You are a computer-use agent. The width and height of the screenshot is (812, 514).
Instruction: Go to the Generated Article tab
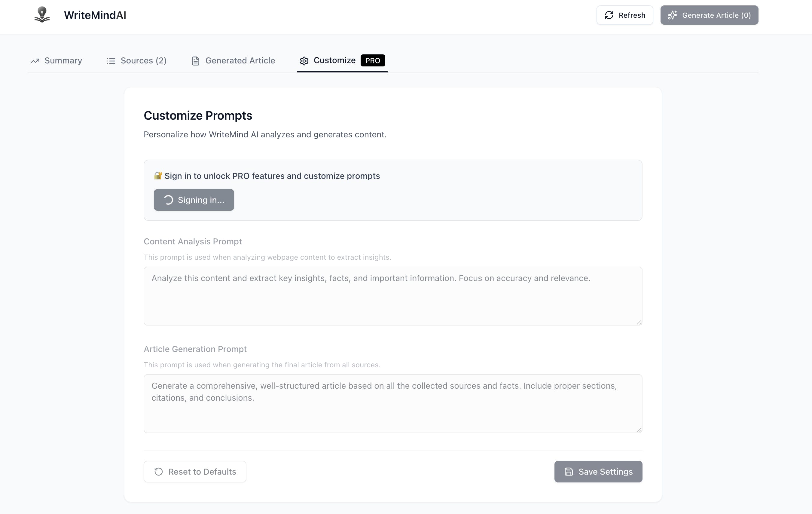[240, 61]
